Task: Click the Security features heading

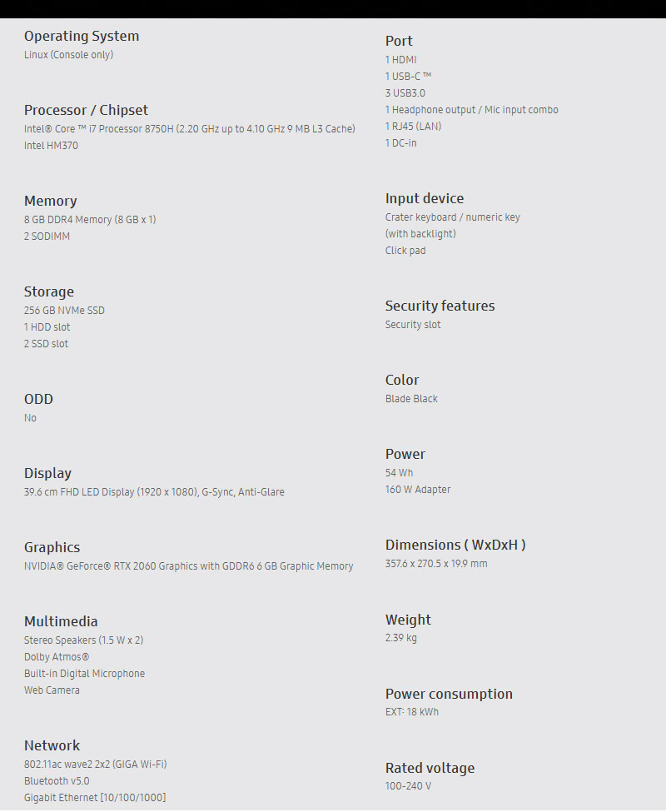Action: (440, 306)
